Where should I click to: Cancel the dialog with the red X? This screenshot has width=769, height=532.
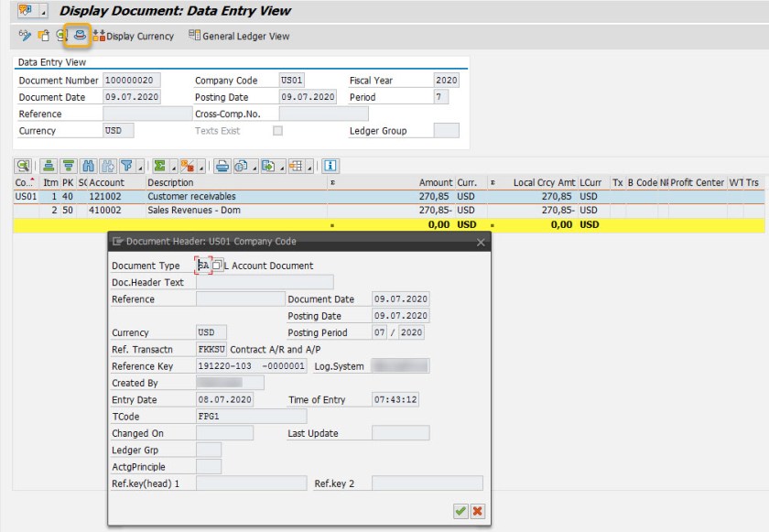(477, 511)
